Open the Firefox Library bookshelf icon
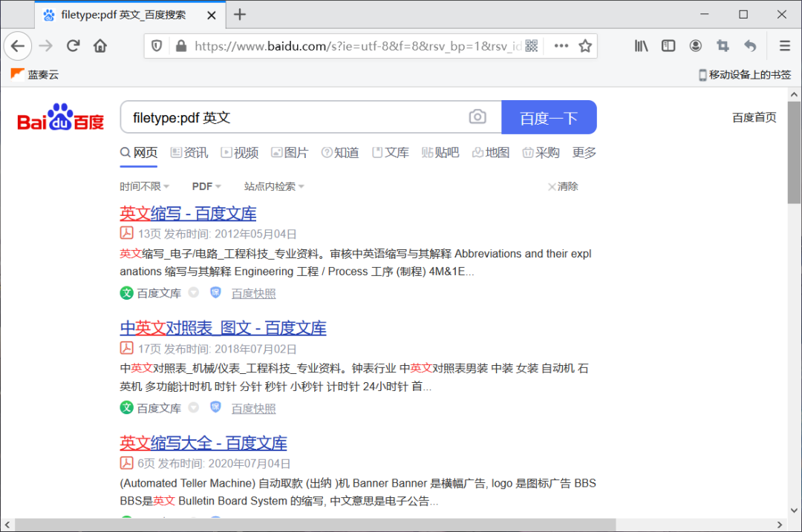Image resolution: width=802 pixels, height=532 pixels. (641, 45)
